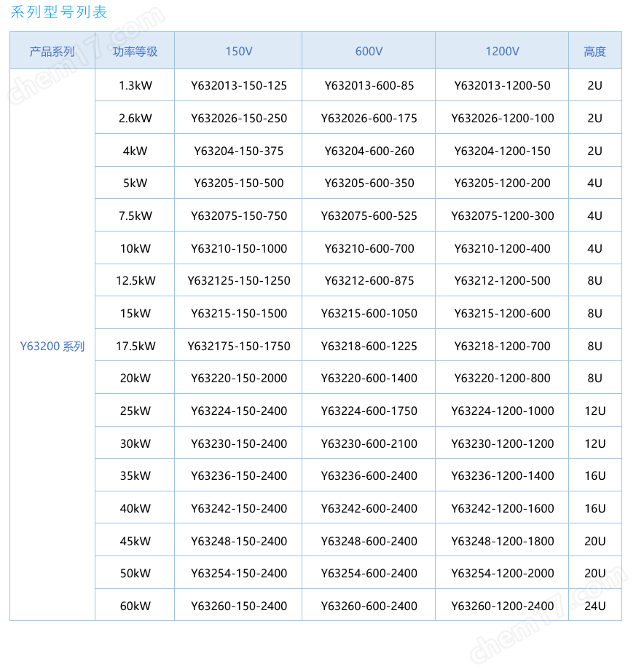The height and width of the screenshot is (672, 636).
Task: Click model Y63215-600-1050
Action: pos(369,313)
